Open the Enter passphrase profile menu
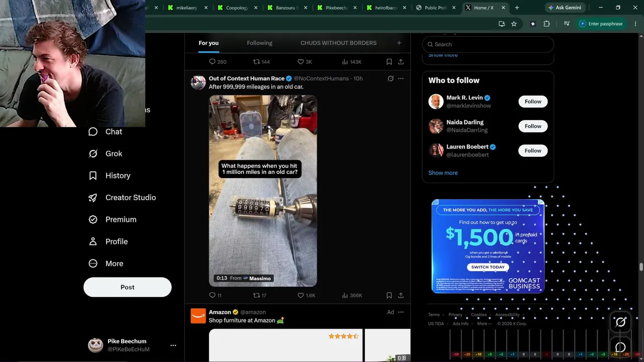Screen dimensions: 644x362 pyautogui.click(x=601, y=24)
